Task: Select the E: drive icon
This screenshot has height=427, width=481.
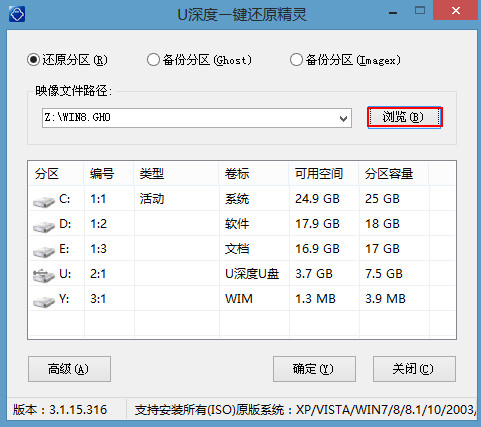Action: [x=44, y=251]
